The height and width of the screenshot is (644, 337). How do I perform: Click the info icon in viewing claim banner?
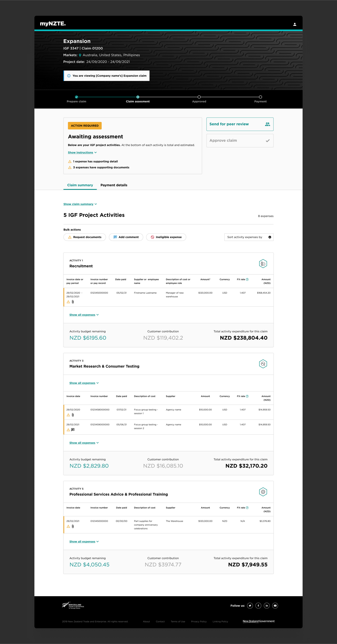69,76
